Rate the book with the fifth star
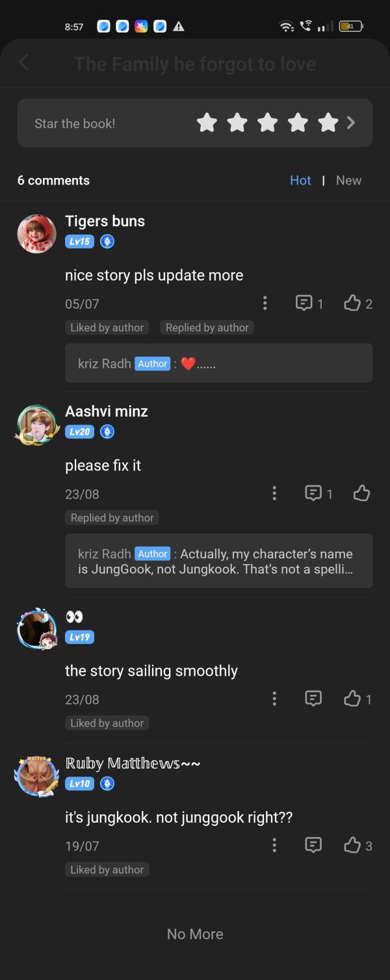The image size is (390, 980). click(328, 122)
